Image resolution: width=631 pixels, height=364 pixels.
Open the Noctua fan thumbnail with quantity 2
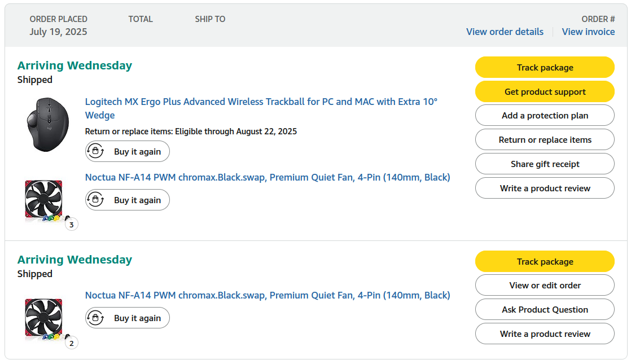coord(44,318)
